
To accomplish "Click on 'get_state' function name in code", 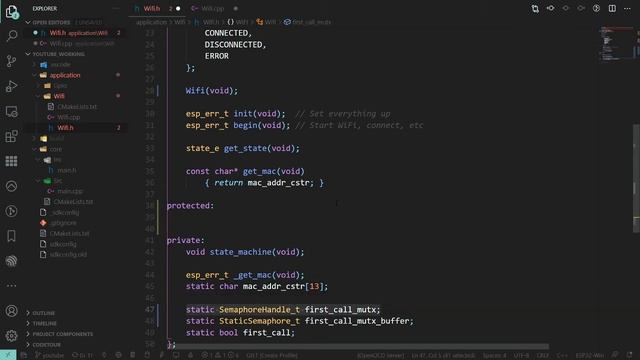I will coord(246,149).
